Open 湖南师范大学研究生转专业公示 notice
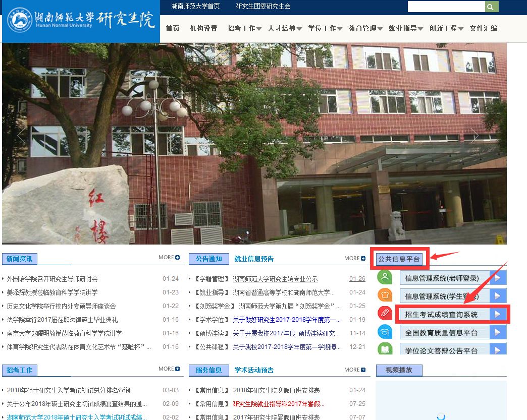The height and width of the screenshot is (420, 527). click(x=275, y=279)
